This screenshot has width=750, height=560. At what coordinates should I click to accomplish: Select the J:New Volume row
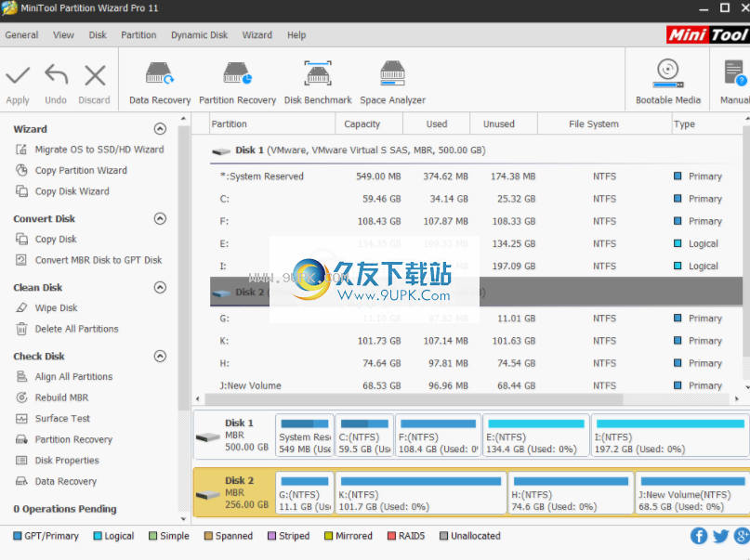tap(476, 385)
